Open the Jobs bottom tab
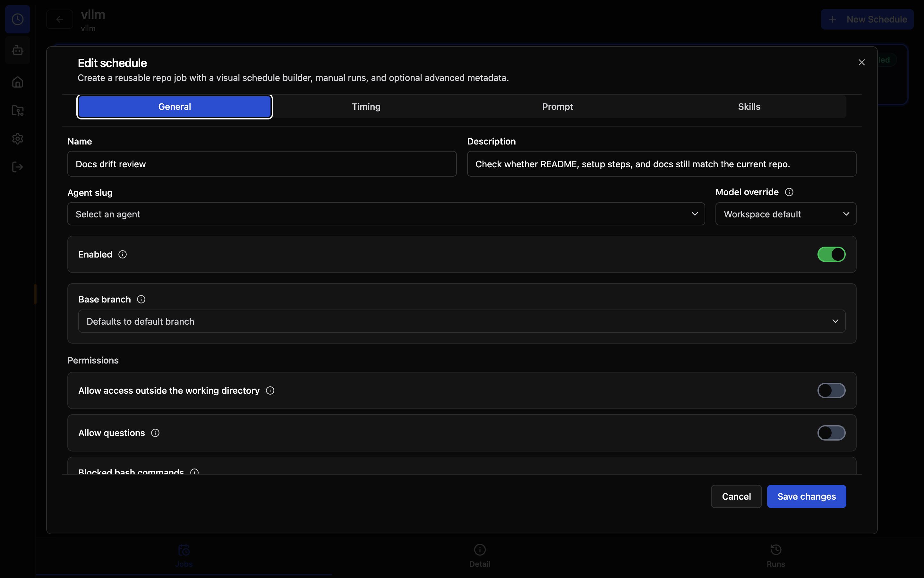924x578 pixels. click(184, 556)
